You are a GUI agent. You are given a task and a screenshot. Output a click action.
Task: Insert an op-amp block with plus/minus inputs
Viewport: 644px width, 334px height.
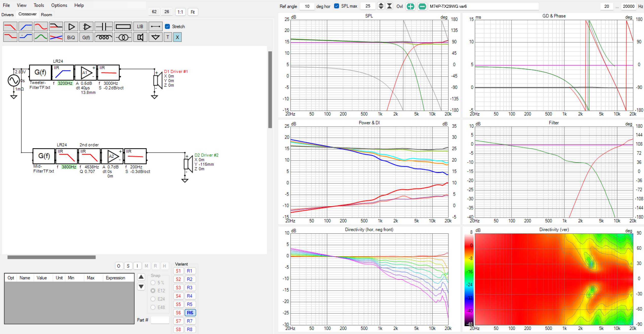(x=86, y=26)
